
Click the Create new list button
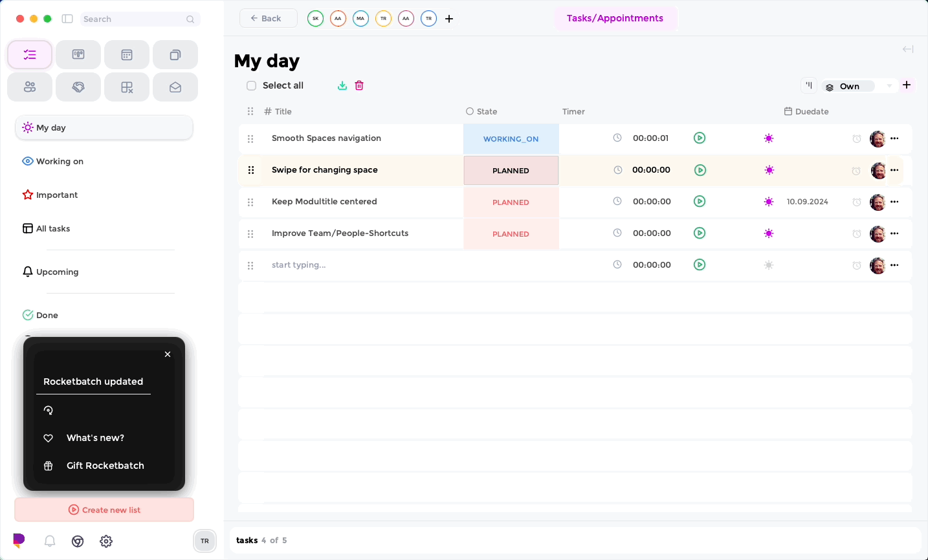pyautogui.click(x=104, y=510)
